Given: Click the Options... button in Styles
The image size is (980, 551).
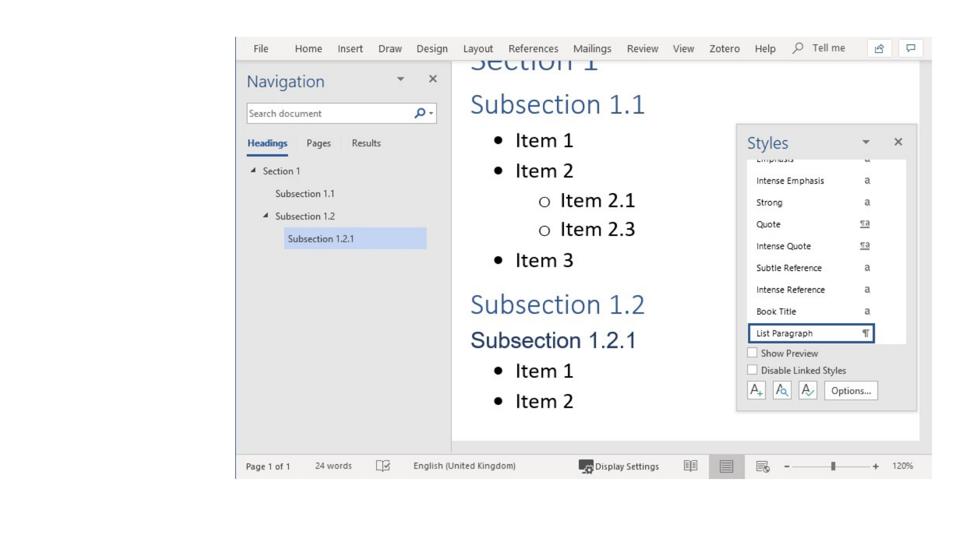Looking at the screenshot, I should (x=851, y=391).
